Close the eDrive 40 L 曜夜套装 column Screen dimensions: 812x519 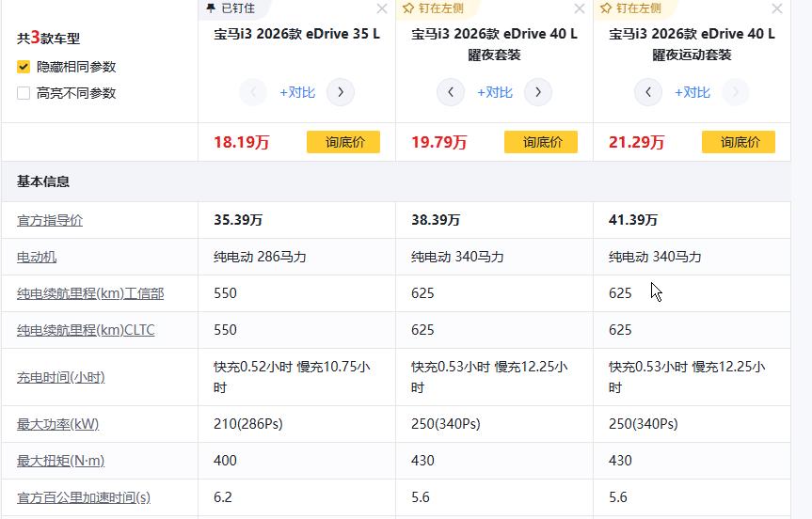(x=579, y=9)
